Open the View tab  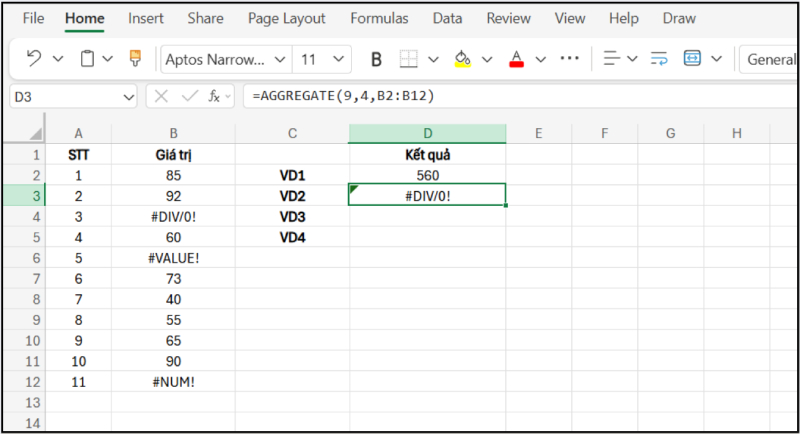(x=569, y=18)
